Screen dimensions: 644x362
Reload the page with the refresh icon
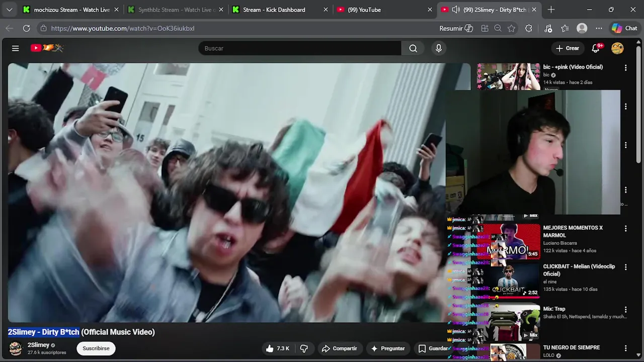pyautogui.click(x=27, y=28)
